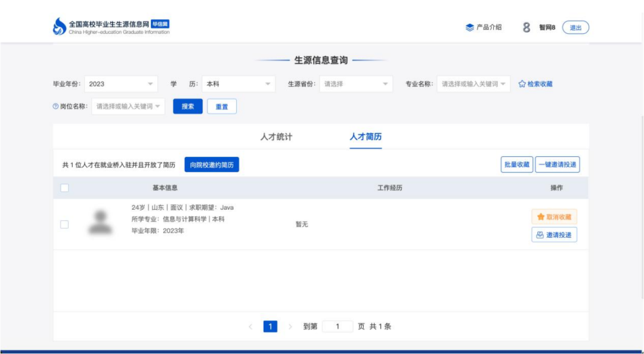
Task: Click the 取消收藏 button
Action: (x=554, y=217)
